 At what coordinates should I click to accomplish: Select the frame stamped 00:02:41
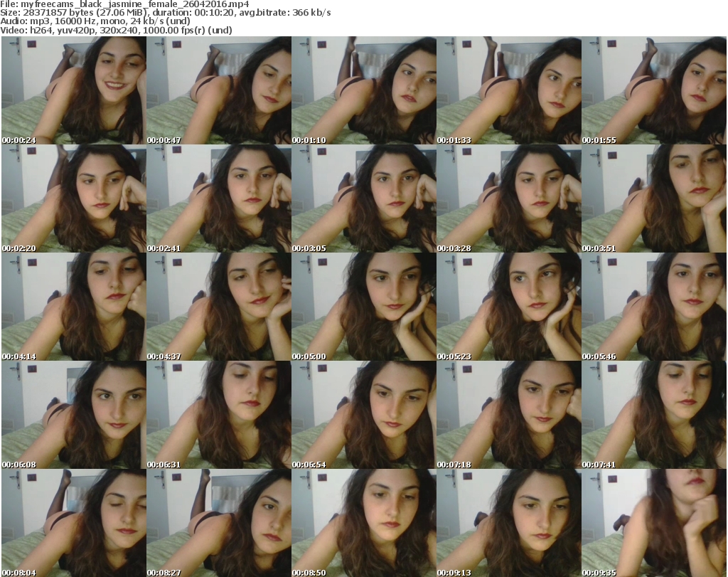[219, 198]
